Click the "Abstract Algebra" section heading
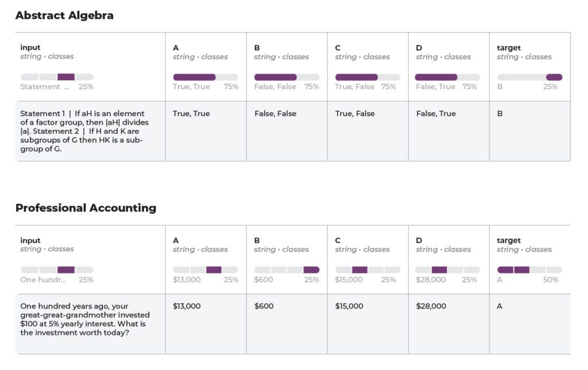 click(x=64, y=16)
